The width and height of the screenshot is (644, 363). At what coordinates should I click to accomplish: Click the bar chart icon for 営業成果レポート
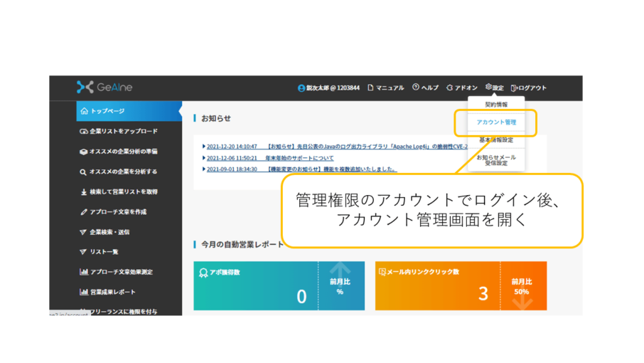pyautogui.click(x=84, y=292)
